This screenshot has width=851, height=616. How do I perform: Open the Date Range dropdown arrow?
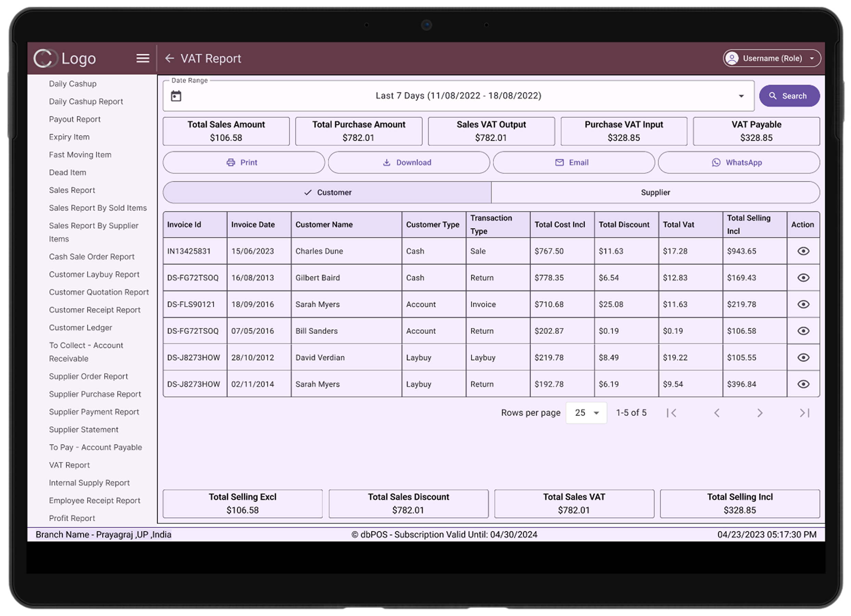coord(741,96)
